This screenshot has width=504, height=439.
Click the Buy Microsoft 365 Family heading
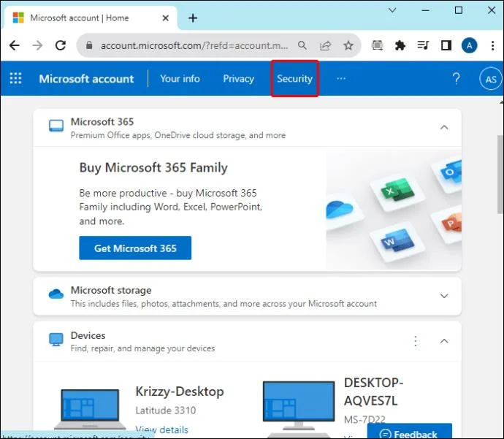pos(153,168)
